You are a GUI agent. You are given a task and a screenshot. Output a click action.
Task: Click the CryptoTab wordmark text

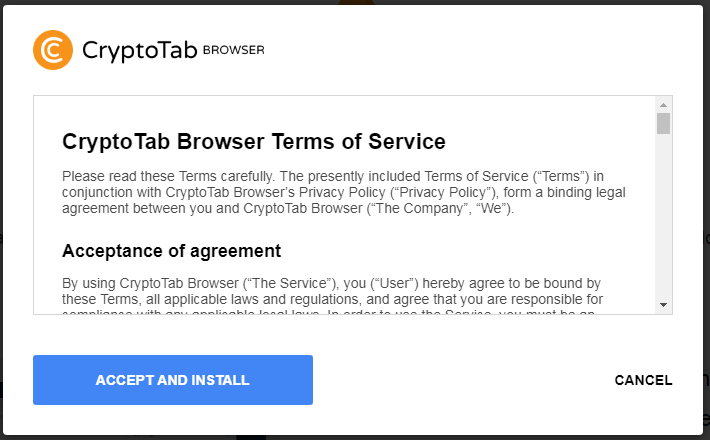tap(139, 49)
